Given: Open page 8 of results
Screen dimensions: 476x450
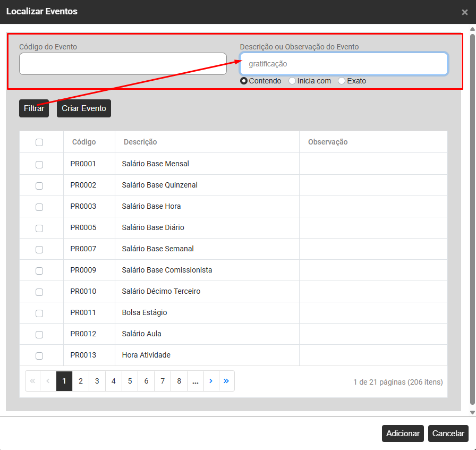Looking at the screenshot, I should tap(179, 381).
